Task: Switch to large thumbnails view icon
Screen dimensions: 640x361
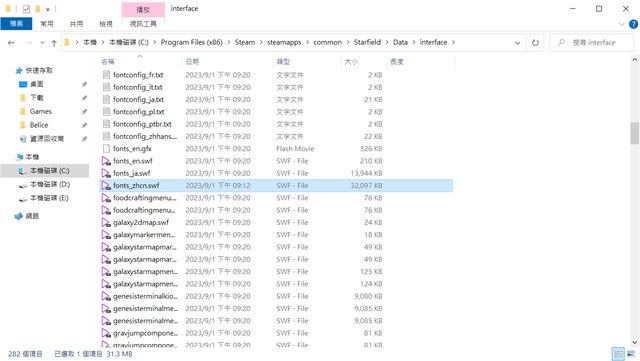Action: pos(632,354)
